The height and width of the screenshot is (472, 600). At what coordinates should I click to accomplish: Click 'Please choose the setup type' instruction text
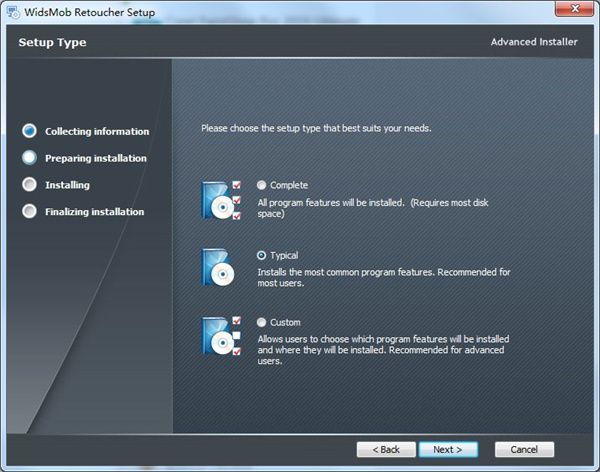tap(316, 128)
